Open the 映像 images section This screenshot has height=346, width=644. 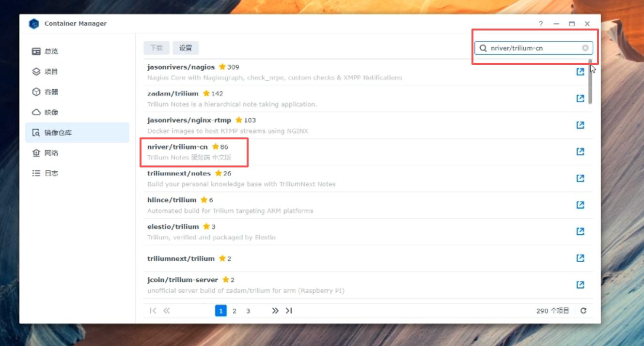point(51,112)
